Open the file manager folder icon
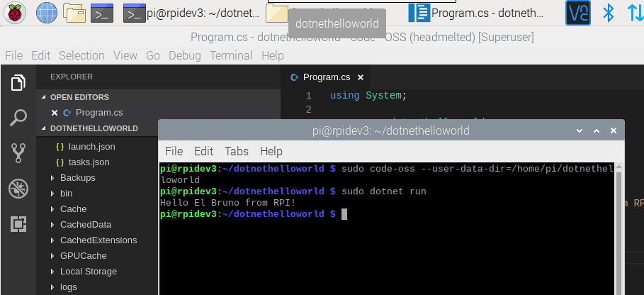644x295 pixels. click(74, 13)
